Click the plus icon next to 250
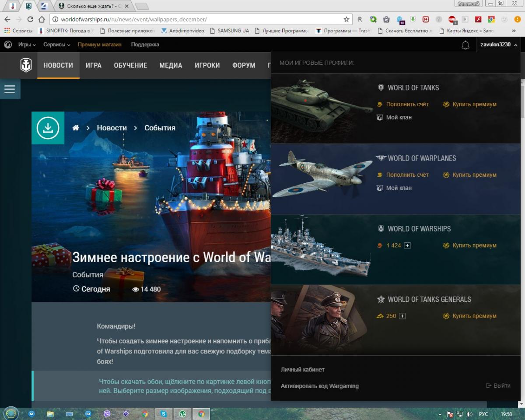 click(x=402, y=316)
